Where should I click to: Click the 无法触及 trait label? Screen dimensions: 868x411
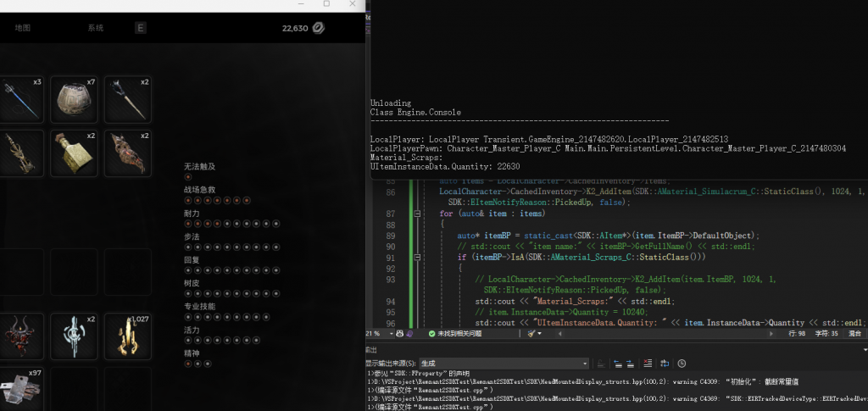[199, 166]
